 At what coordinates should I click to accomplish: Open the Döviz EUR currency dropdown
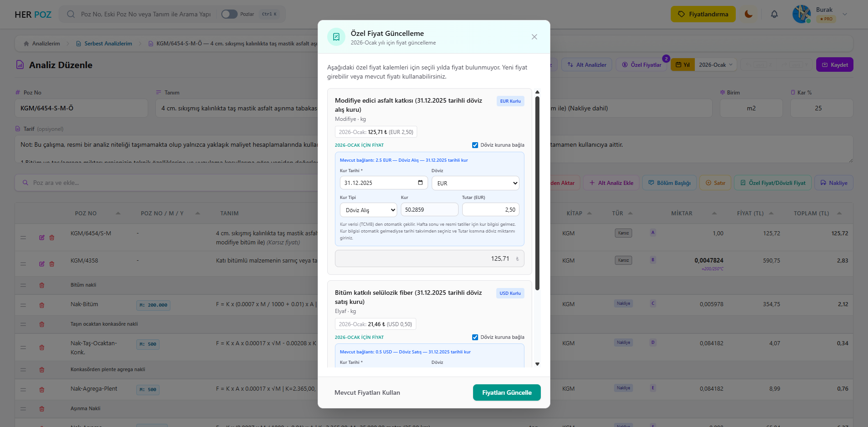click(x=475, y=183)
